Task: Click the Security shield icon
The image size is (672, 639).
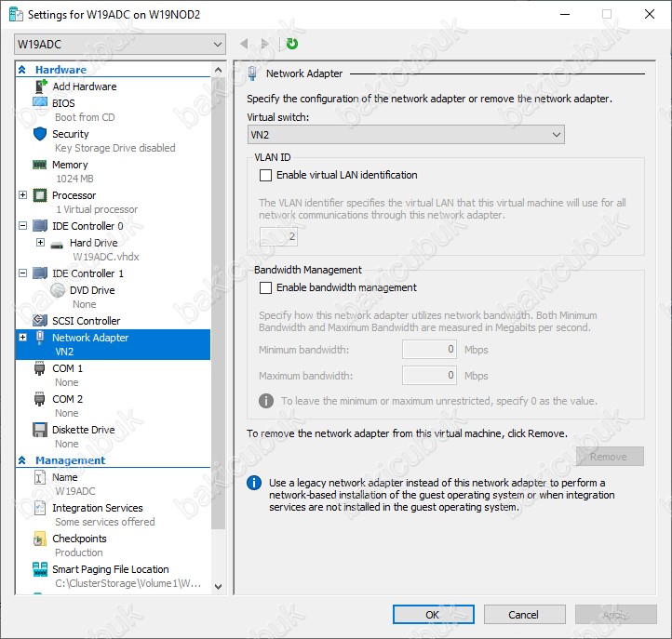Action: 40,134
